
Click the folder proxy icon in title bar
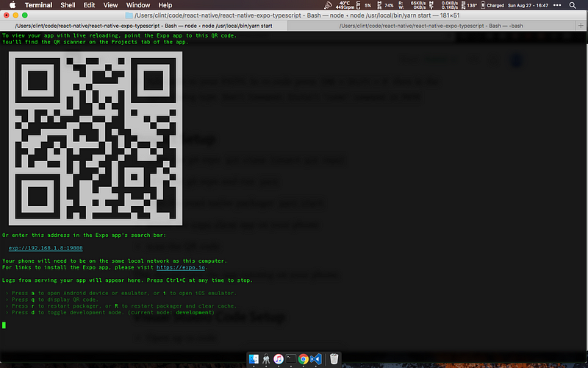(x=129, y=15)
